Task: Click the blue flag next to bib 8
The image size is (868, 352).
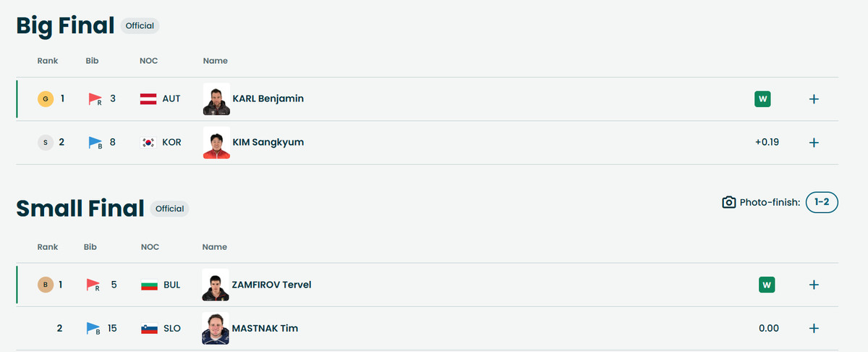Action: pos(95,143)
